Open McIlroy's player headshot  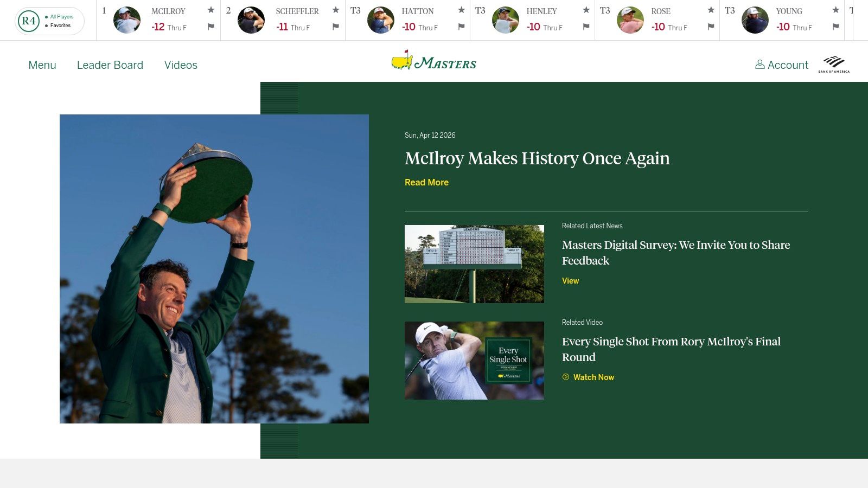point(127,20)
